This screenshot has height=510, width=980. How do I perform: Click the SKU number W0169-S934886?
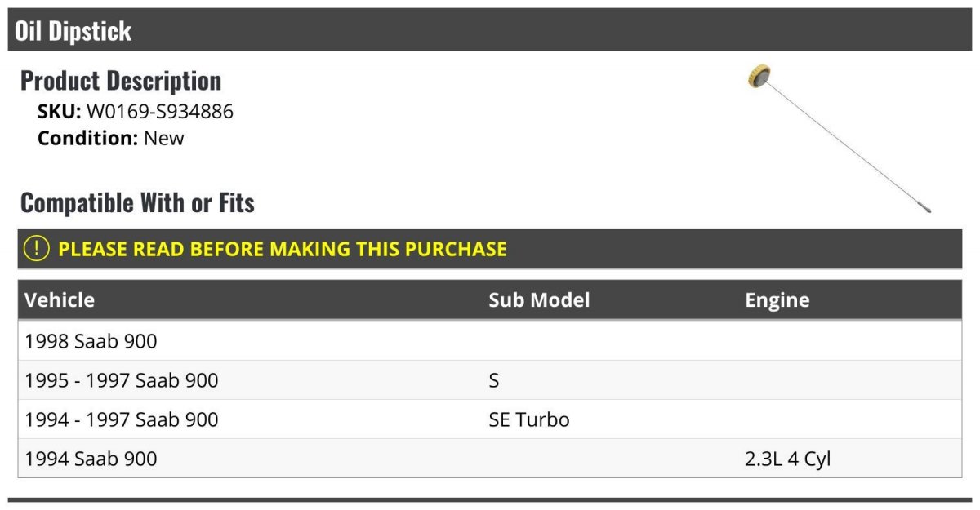(x=160, y=112)
